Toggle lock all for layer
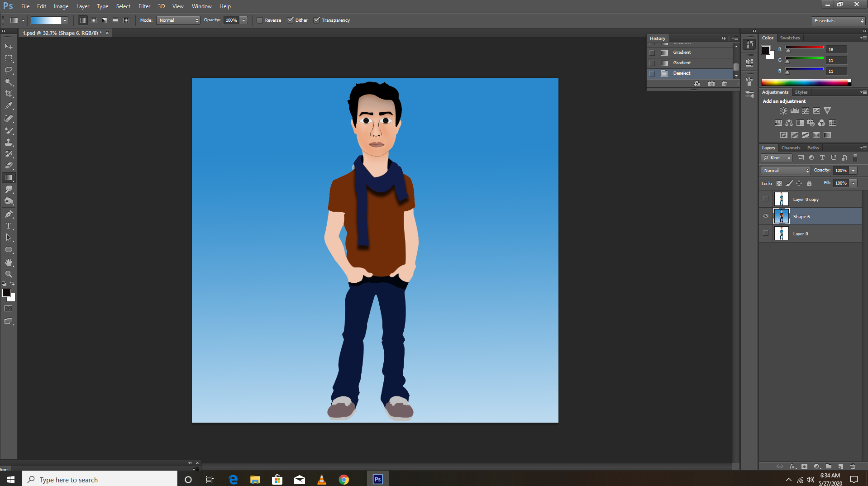This screenshot has height=486, width=868. (x=809, y=183)
